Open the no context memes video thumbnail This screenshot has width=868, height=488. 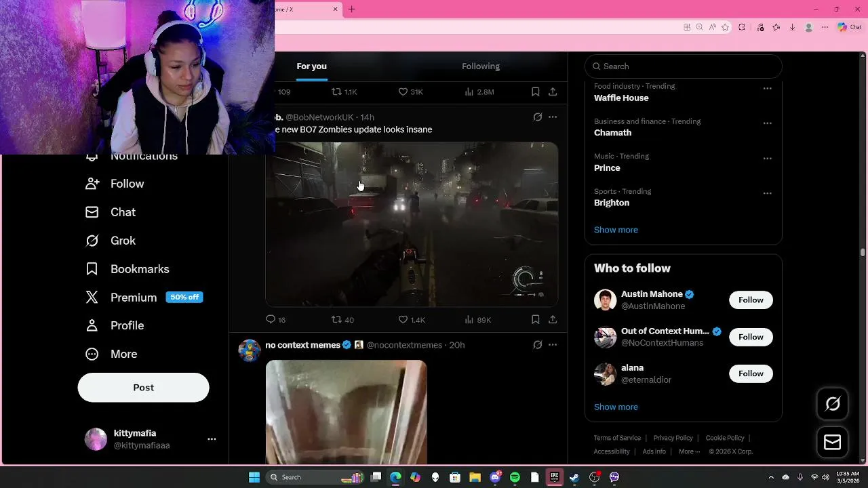(x=346, y=412)
